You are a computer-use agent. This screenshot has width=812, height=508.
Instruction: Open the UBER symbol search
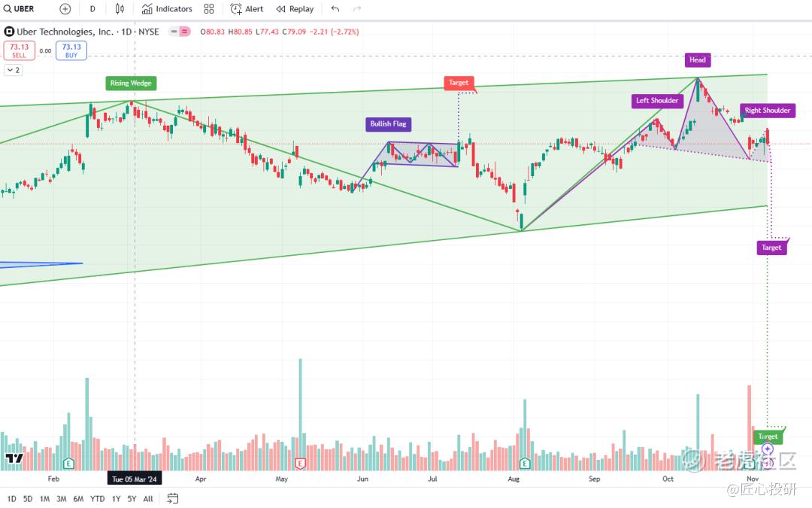(x=19, y=9)
